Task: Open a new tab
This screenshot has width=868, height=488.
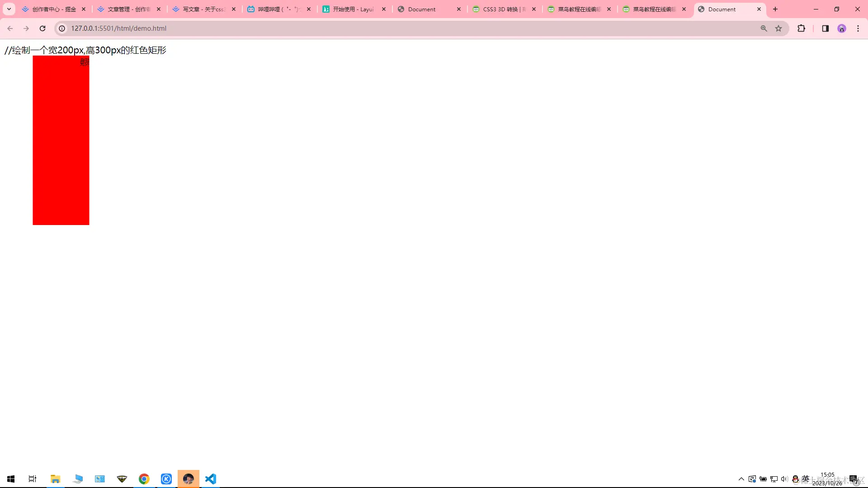Action: (775, 9)
